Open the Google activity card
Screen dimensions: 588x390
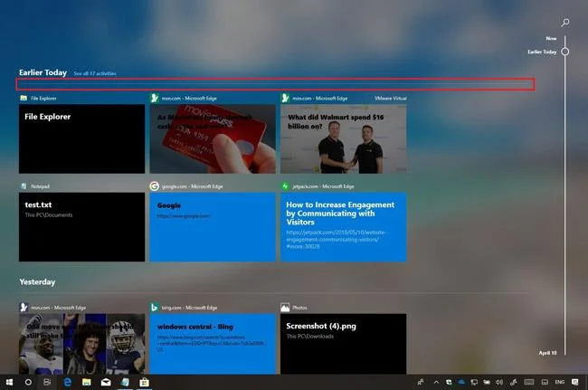click(x=213, y=227)
